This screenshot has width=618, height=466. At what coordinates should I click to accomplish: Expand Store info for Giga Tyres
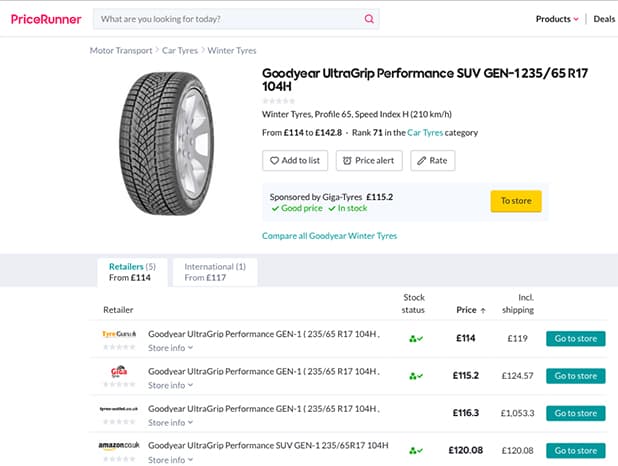tap(170, 385)
